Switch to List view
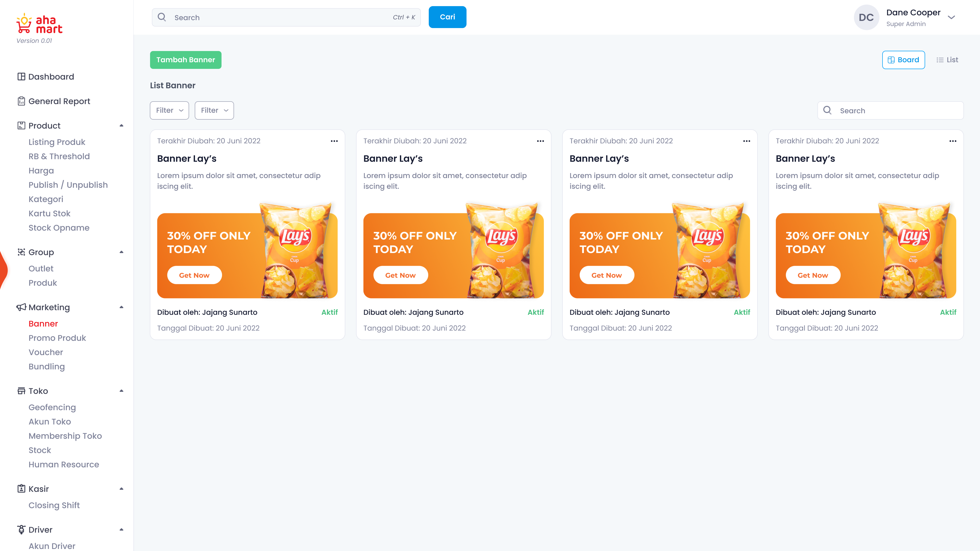This screenshot has height=551, width=980. (947, 60)
